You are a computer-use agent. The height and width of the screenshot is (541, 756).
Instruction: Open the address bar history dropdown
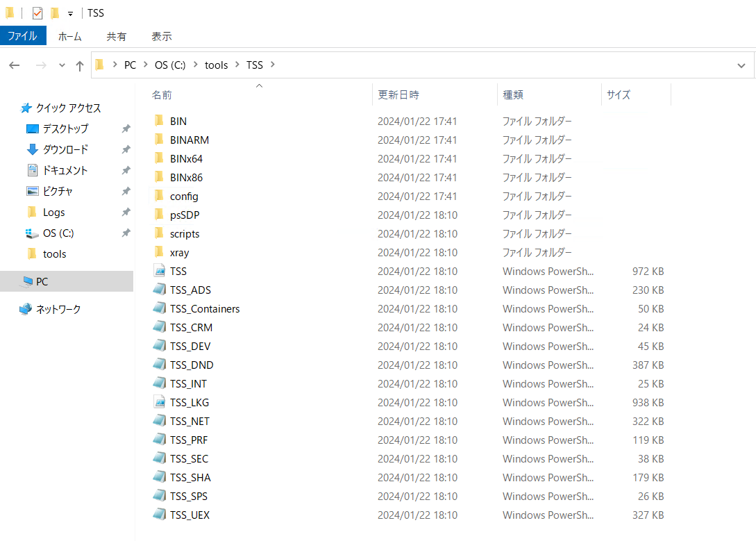pos(741,65)
